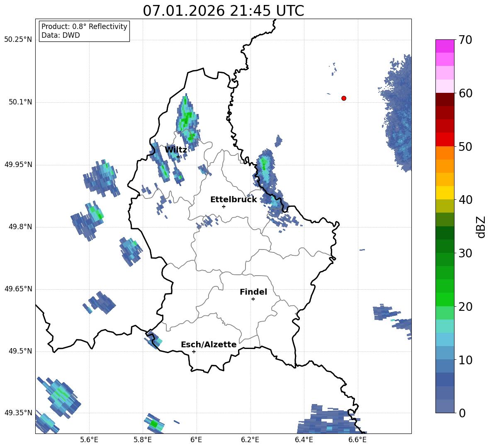Image resolution: width=491 pixels, height=448 pixels.
Task: Click the cross marker below Wiltz label
Action: (178, 157)
